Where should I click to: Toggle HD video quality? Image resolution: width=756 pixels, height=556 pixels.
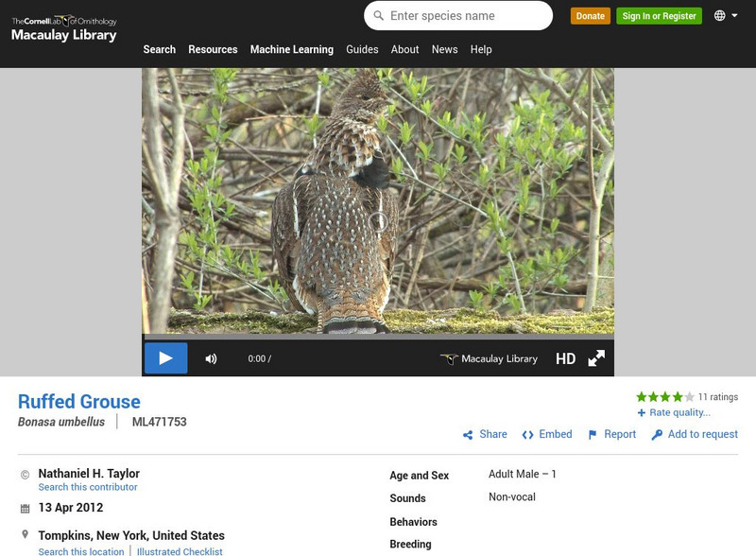tap(567, 358)
